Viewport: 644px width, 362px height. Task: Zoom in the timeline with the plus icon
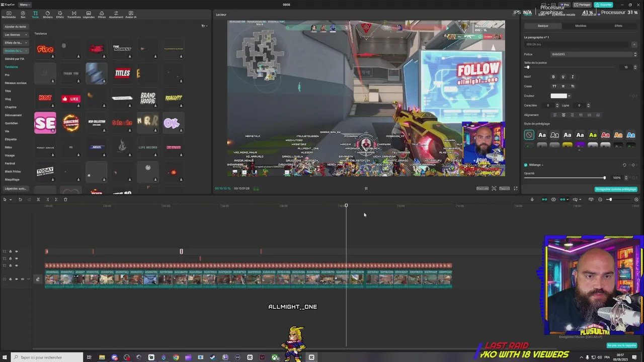click(636, 200)
